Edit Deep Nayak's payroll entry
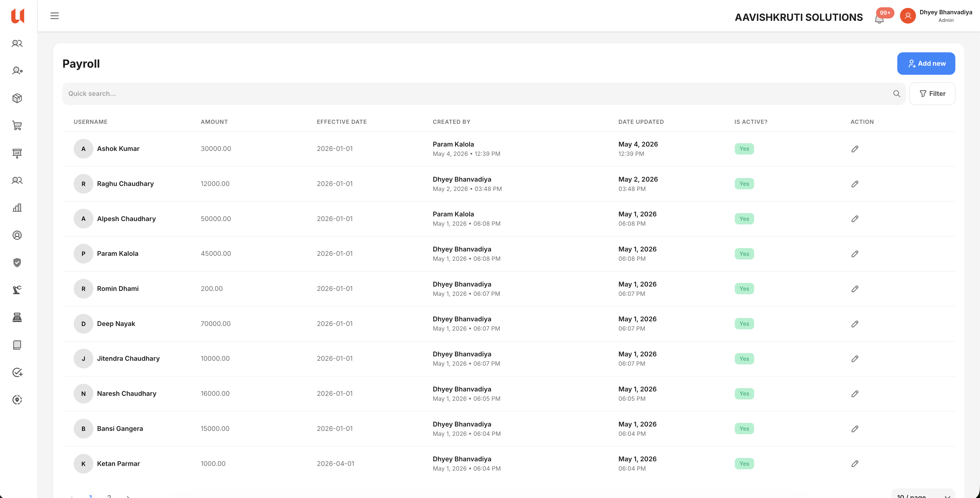980x498 pixels. pyautogui.click(x=855, y=324)
